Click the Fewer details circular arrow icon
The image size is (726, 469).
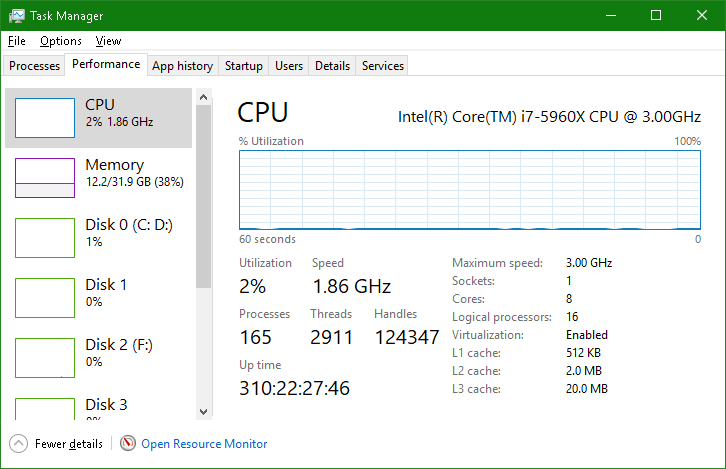pos(19,444)
